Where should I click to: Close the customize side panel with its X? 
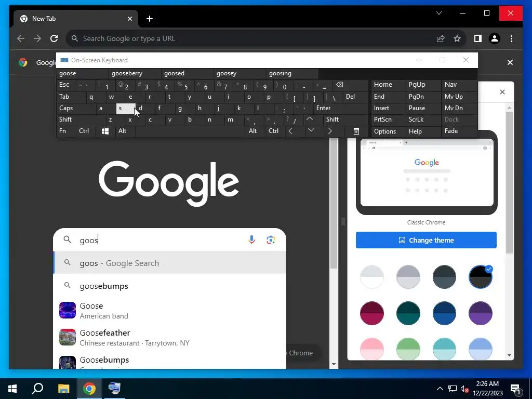(502, 92)
